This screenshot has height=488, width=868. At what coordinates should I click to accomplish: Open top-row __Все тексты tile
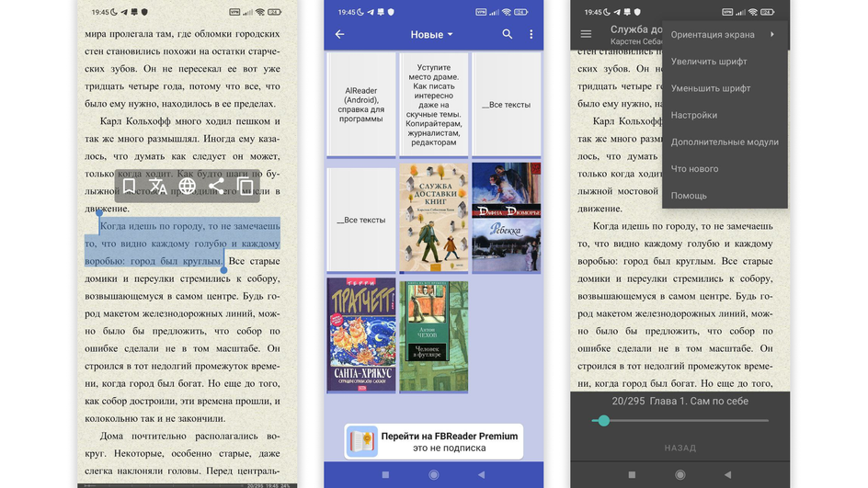point(506,105)
